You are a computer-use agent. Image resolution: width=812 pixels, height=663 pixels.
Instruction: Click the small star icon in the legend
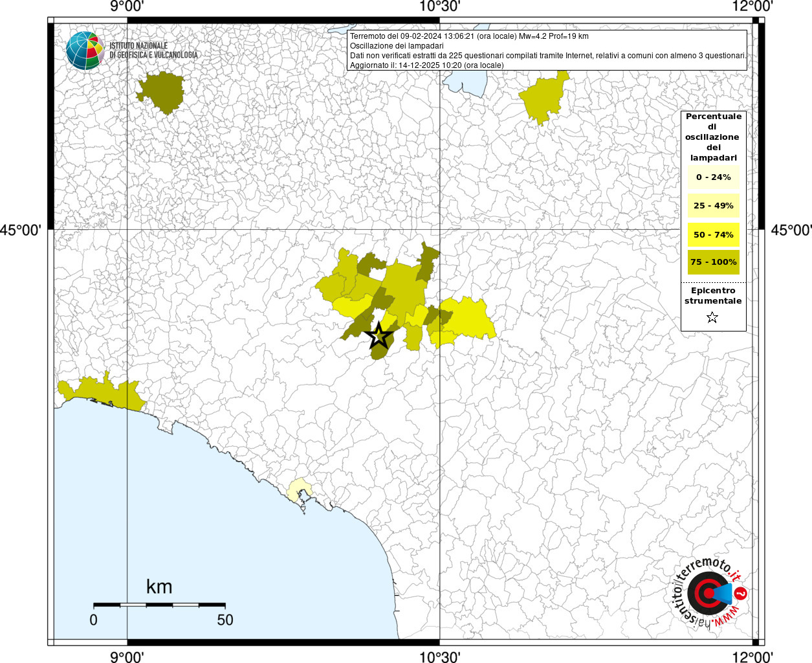(x=712, y=317)
